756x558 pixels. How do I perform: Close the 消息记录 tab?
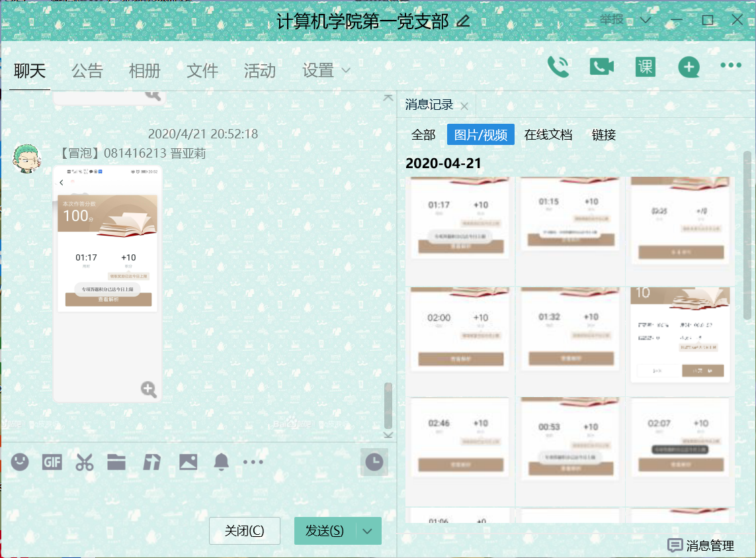(464, 106)
